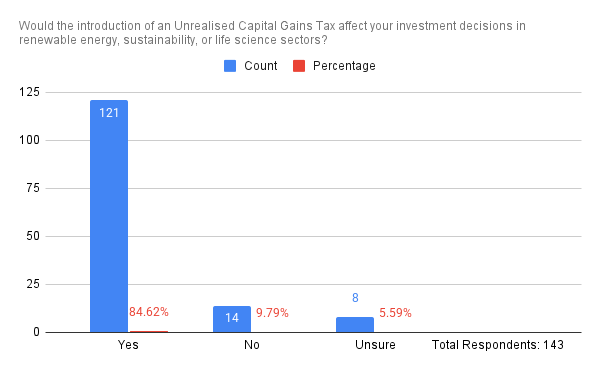Click the Total Respondents: 143 label
The width and height of the screenshot is (600, 371).
498,345
